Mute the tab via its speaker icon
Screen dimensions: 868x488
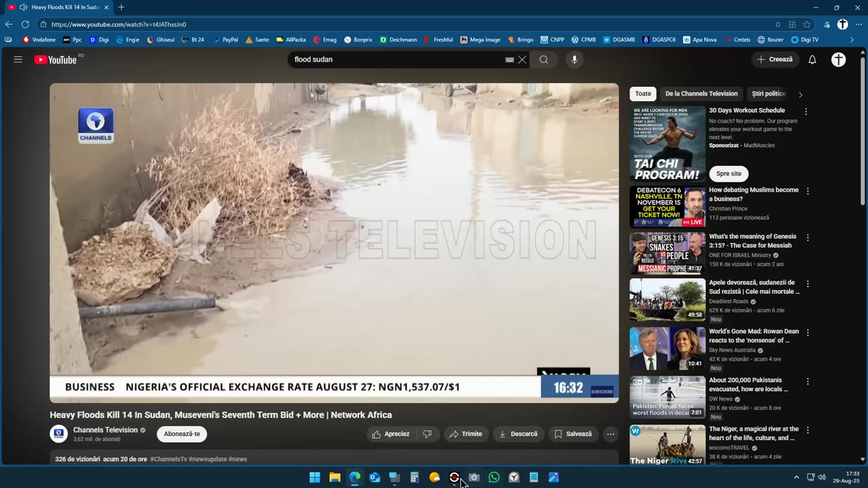point(23,7)
